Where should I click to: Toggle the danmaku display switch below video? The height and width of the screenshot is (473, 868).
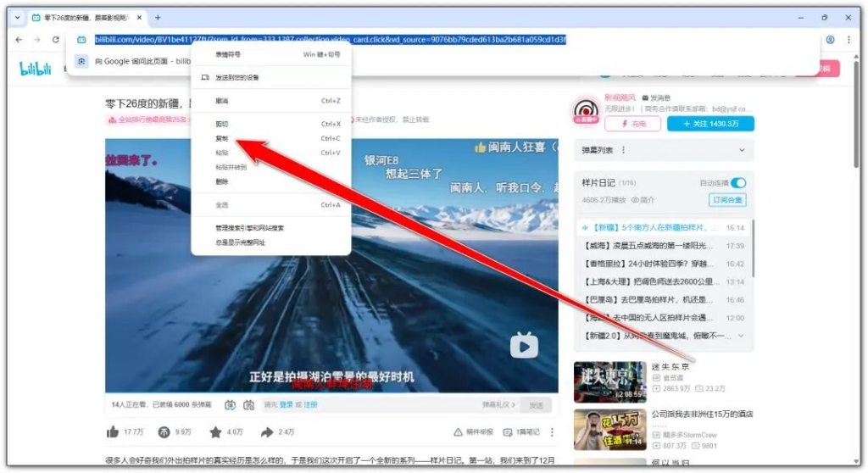pyautogui.click(x=231, y=405)
